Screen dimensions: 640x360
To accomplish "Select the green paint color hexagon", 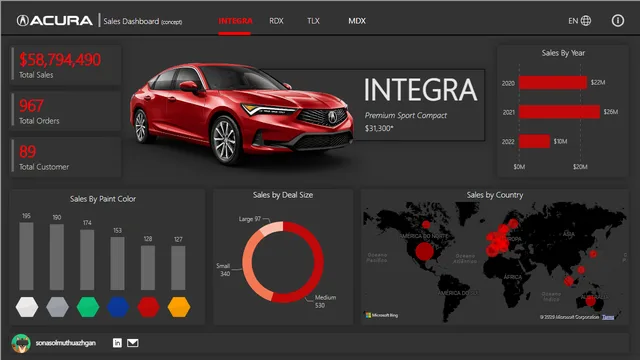I will (88, 307).
